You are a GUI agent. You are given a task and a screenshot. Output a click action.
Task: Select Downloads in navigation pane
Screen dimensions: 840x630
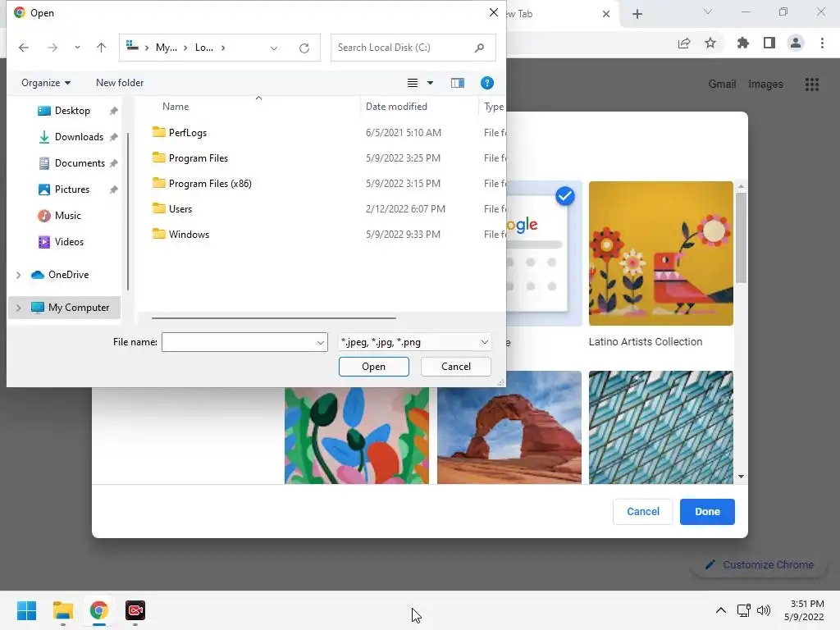pos(79,137)
